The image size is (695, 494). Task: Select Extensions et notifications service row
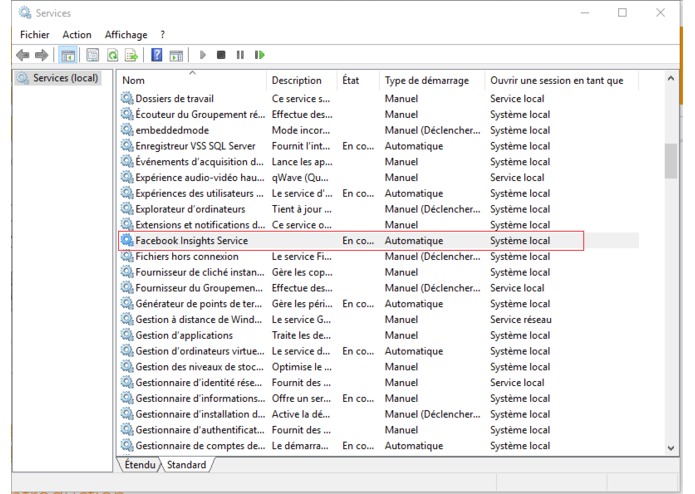(200, 225)
